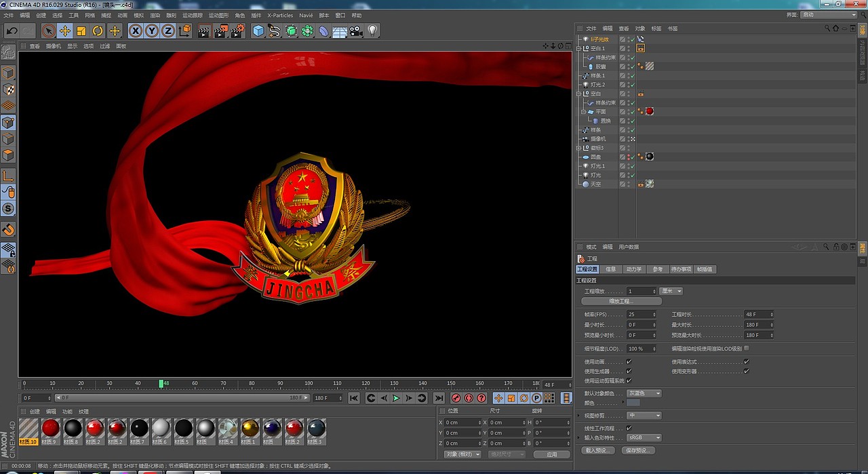Activate the Rotate tool
Screen dimensions: 868x474
pos(98,31)
